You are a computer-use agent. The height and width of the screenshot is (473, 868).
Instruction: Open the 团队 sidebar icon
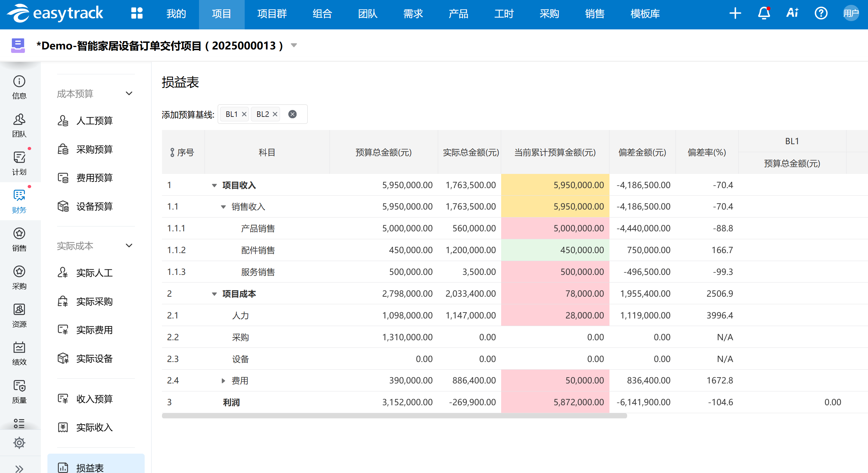pyautogui.click(x=19, y=125)
